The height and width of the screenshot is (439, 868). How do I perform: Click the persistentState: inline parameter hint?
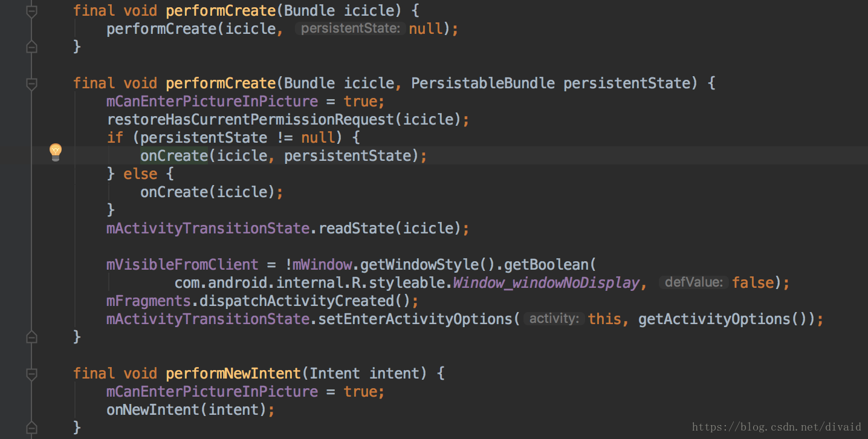[x=350, y=28]
